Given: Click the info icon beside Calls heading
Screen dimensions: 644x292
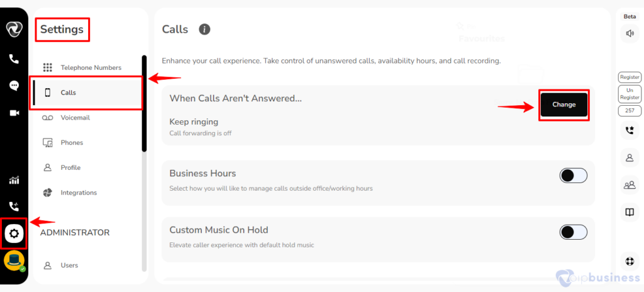Looking at the screenshot, I should tap(204, 29).
